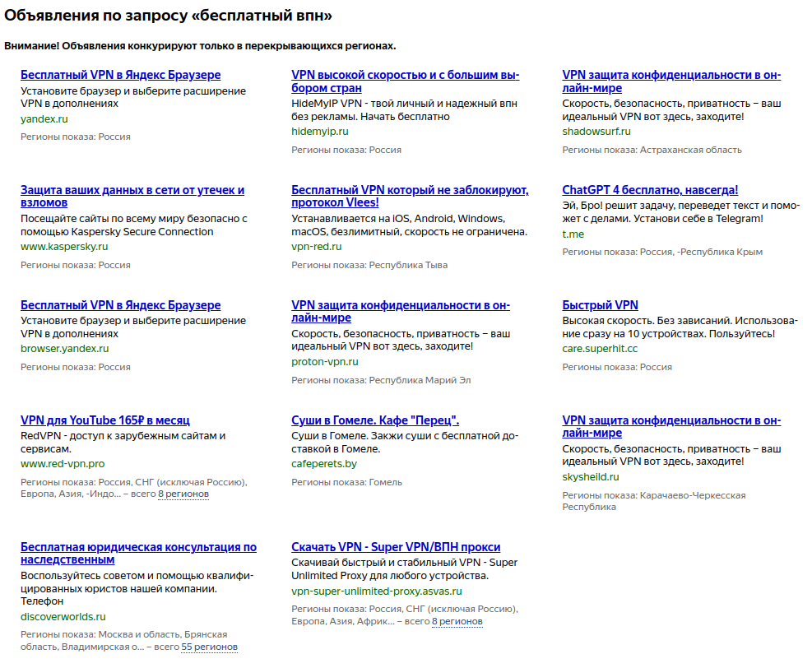
Task: Click description mentioning Kaspersky Secure Connection
Action: tap(133, 225)
